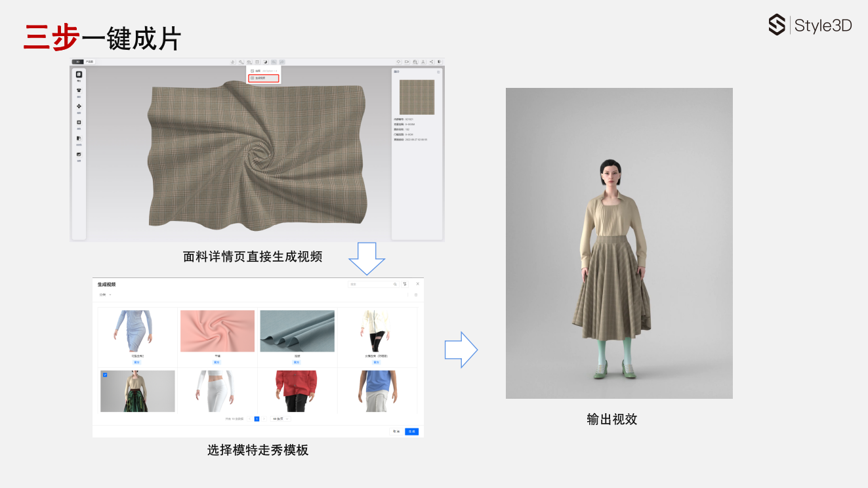Switch to the 3D view tab

click(77, 62)
